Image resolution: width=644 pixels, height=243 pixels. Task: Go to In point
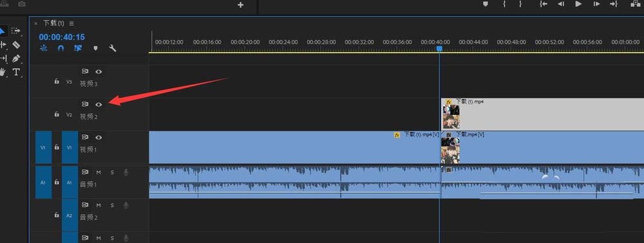544,4
